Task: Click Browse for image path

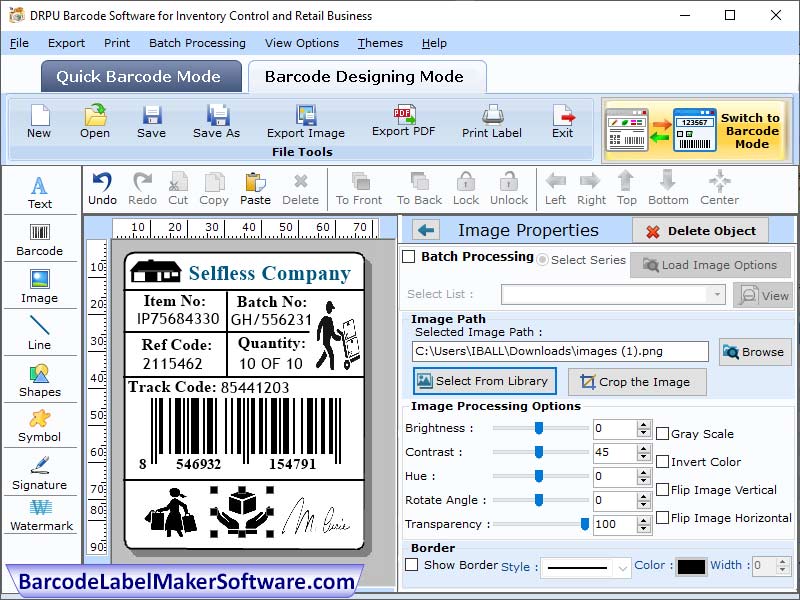Action: [755, 352]
